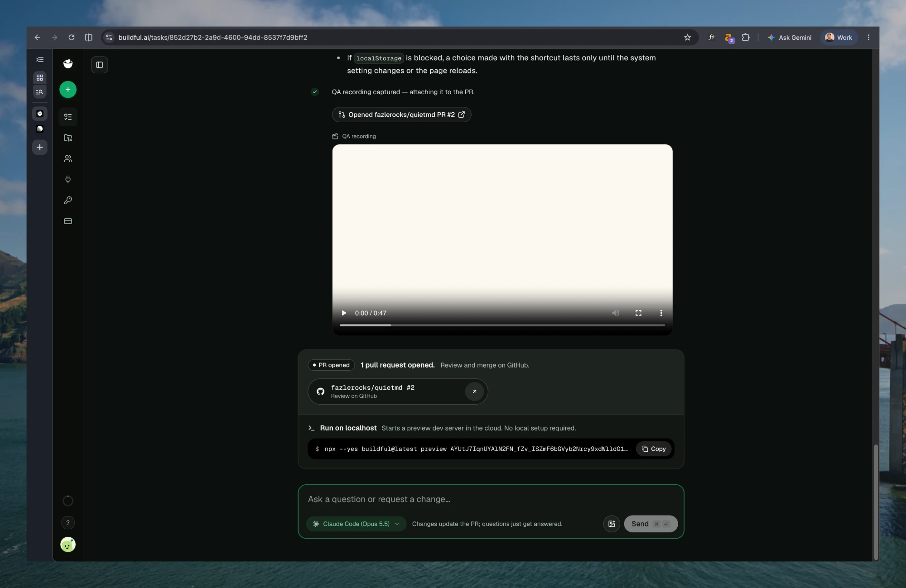
Task: Click the page vertical scrollbar thumb
Action: click(876, 502)
